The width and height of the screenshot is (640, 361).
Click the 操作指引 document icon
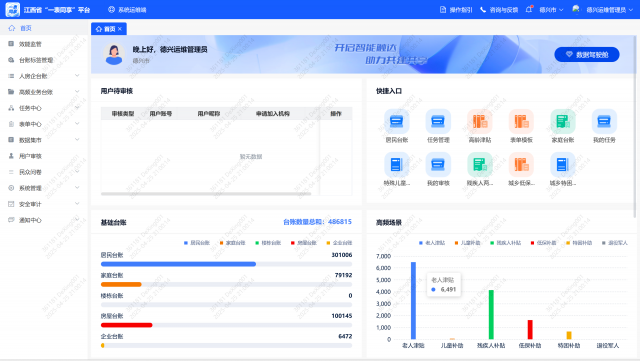coord(443,9)
